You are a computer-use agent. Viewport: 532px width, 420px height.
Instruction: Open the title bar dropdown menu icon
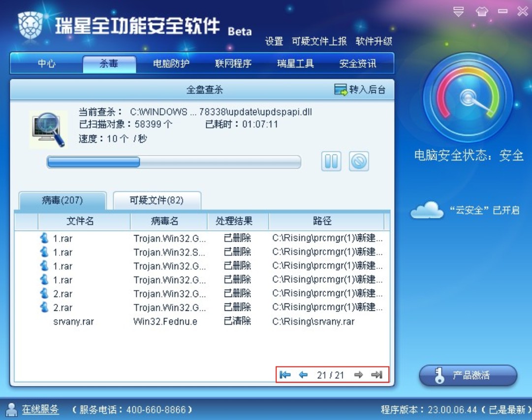point(458,12)
